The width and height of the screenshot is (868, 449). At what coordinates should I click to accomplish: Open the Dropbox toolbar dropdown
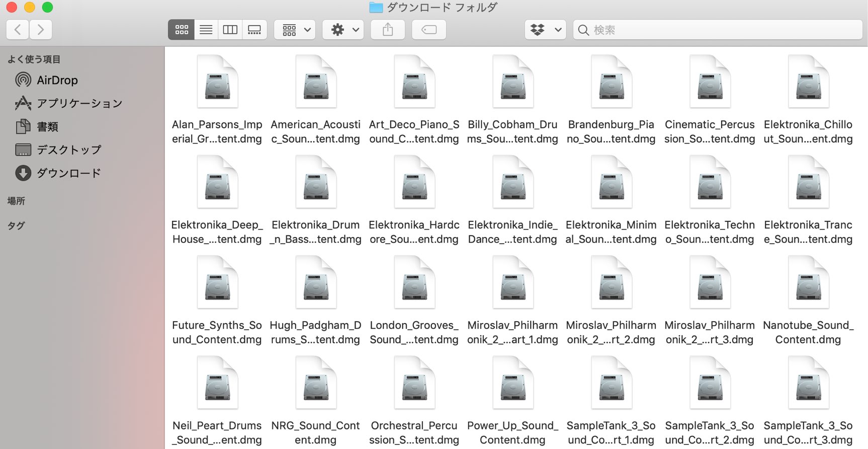[x=546, y=30]
